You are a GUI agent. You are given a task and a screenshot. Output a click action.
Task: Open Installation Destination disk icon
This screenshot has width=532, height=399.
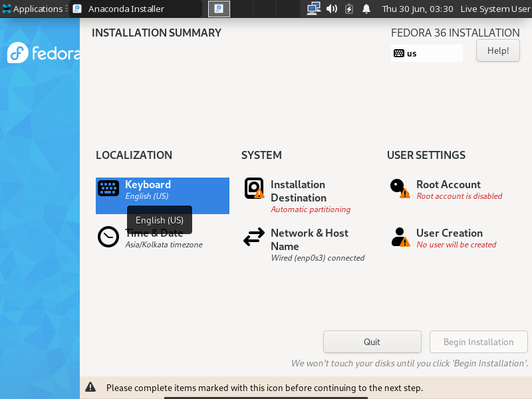point(254,188)
